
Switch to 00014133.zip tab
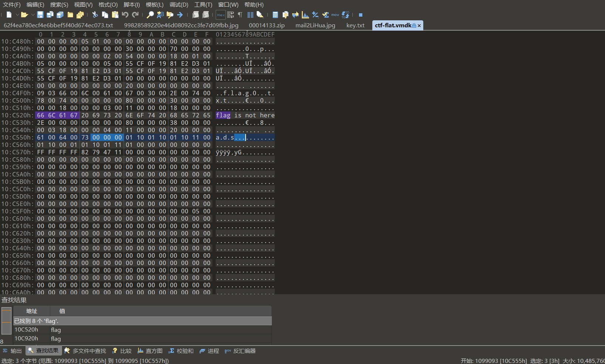[x=267, y=25]
